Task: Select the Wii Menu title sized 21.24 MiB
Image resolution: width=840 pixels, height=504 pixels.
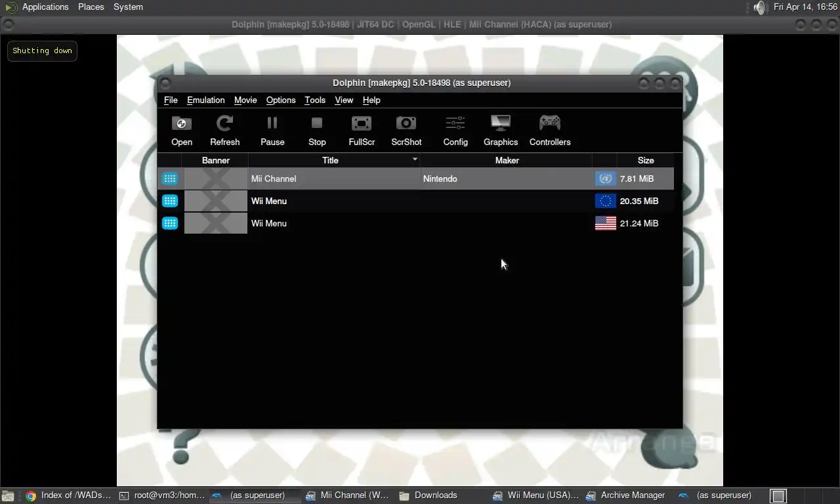Action: coord(269,223)
